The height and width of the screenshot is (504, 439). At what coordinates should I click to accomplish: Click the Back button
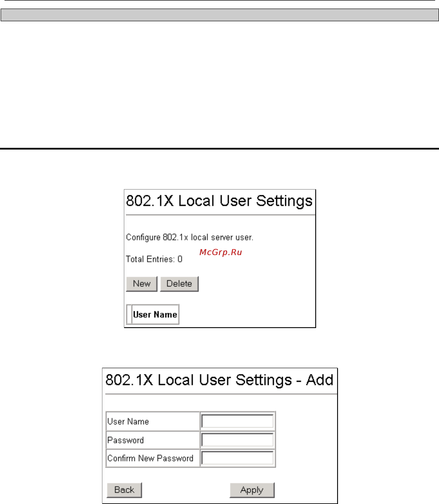[124, 490]
